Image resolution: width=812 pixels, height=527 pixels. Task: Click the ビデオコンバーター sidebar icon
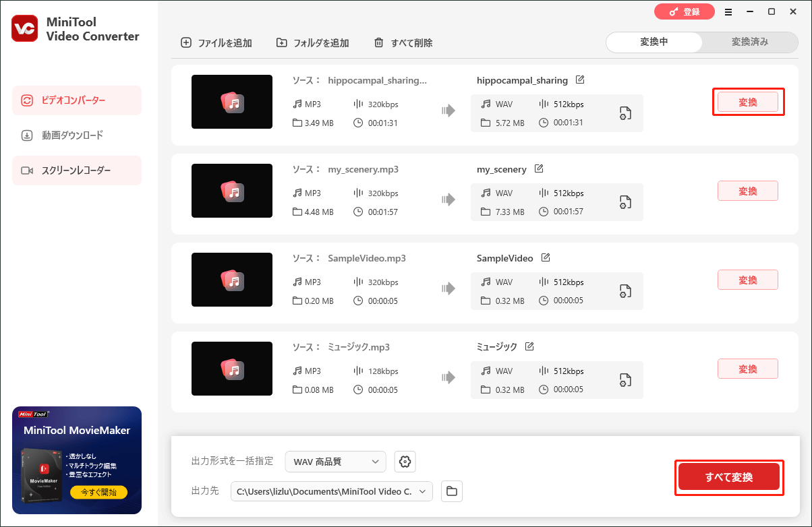(27, 100)
